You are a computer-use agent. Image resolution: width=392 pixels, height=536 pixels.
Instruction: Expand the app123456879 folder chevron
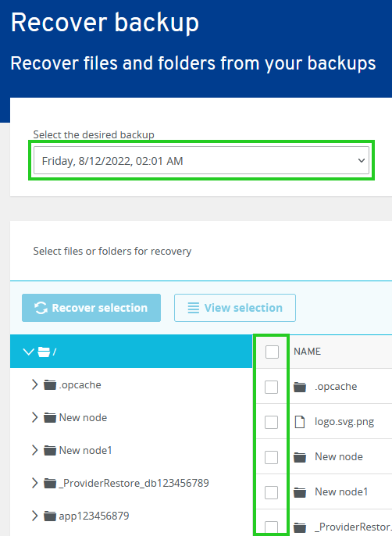tap(34, 516)
